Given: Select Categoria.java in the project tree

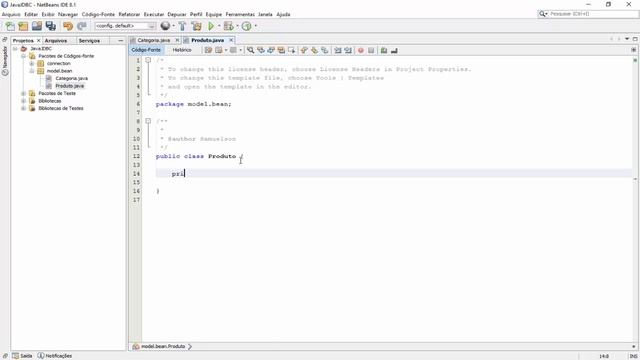Looking at the screenshot, I should [x=71, y=78].
